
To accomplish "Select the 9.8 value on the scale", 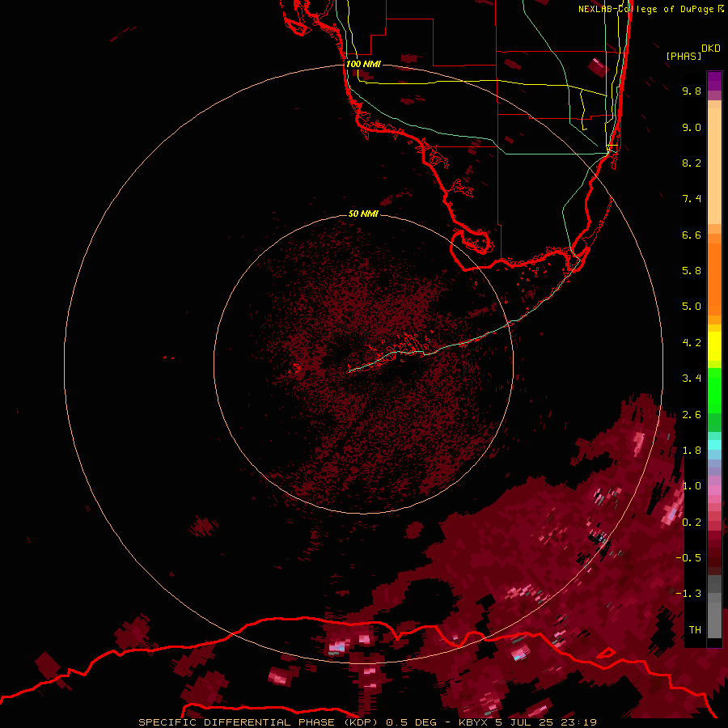I will (692, 91).
